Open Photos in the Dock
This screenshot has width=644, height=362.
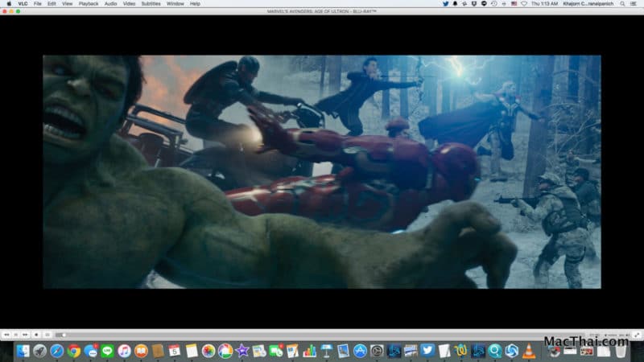(208, 351)
